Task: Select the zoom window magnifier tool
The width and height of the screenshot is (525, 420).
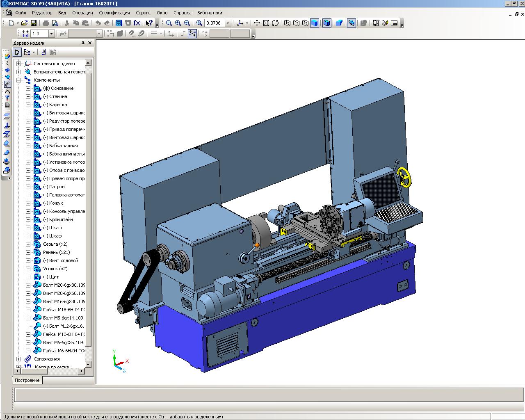Action: tap(169, 23)
